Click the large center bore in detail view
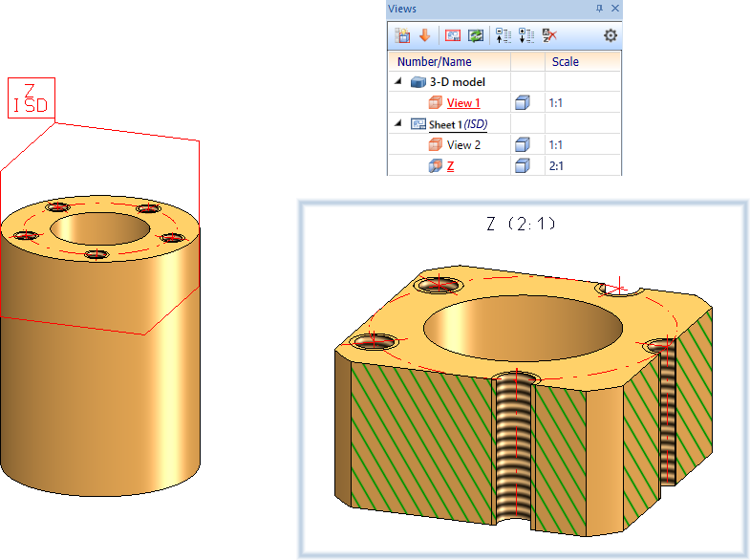The image size is (750, 560). tap(524, 328)
